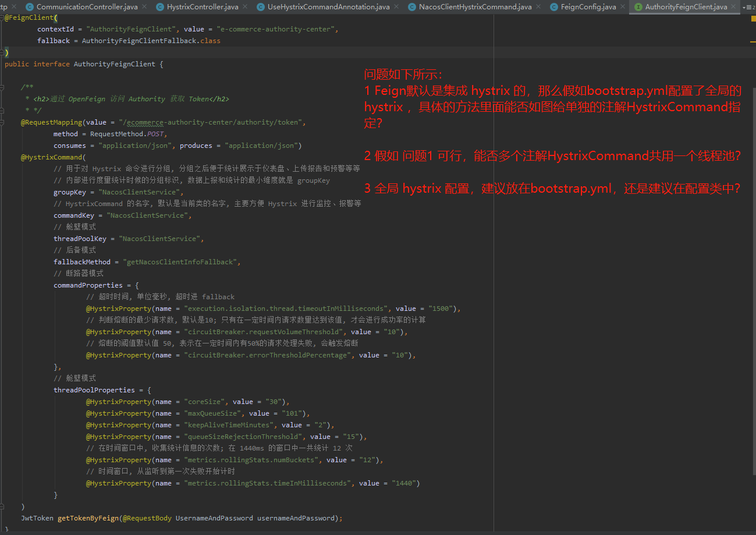Click the "@RequestBody" parameter annotation

pyautogui.click(x=147, y=518)
